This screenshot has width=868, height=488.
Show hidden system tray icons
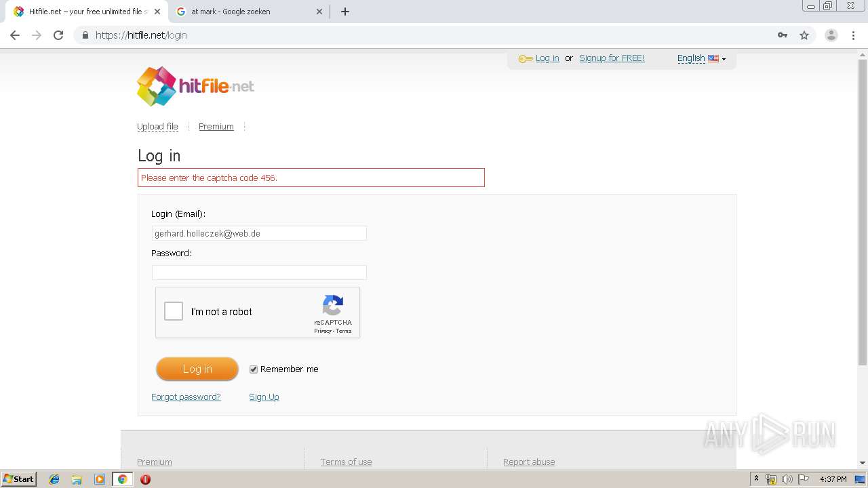click(x=756, y=479)
